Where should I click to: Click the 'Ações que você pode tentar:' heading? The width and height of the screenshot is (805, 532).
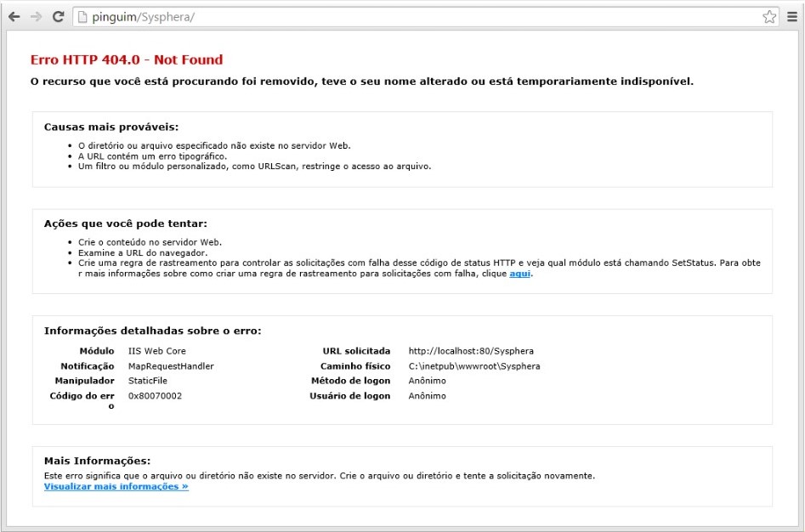pos(126,224)
